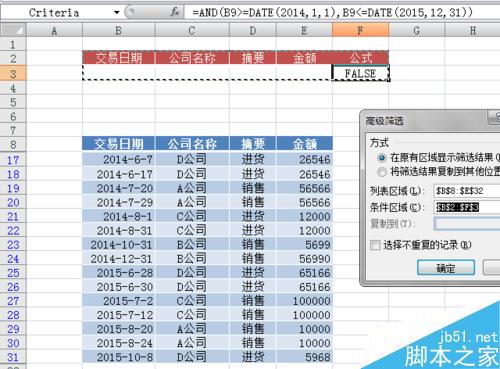Select row 24 header
The image size is (500, 369).
(13, 259)
